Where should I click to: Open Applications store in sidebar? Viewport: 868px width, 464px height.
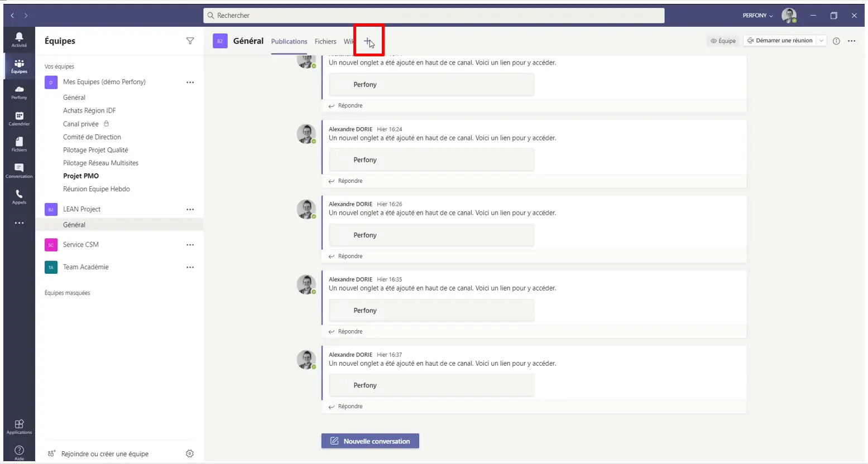(19, 427)
